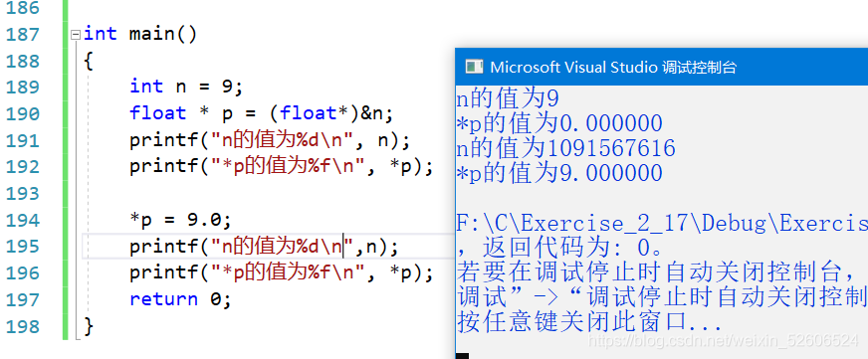Click the printf *p statement on line 192
Viewport: 868px width, 359px height.
point(282,166)
